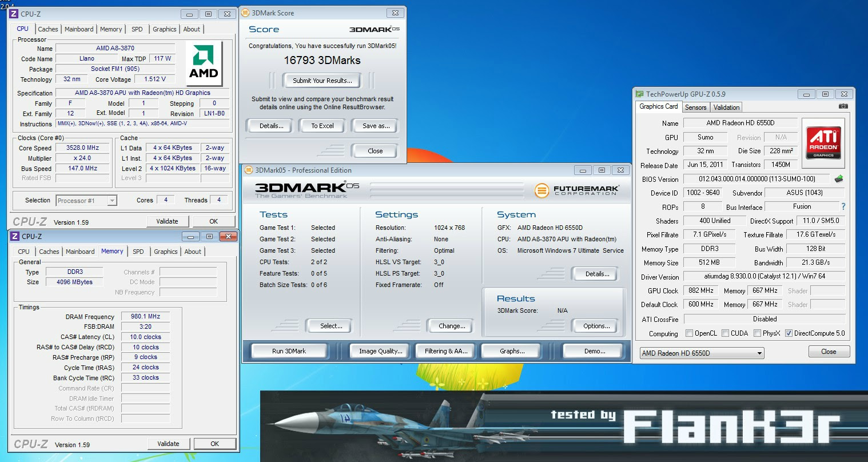Click OK in lower CPU-Z Memory window
The height and width of the screenshot is (462, 868).
(214, 444)
